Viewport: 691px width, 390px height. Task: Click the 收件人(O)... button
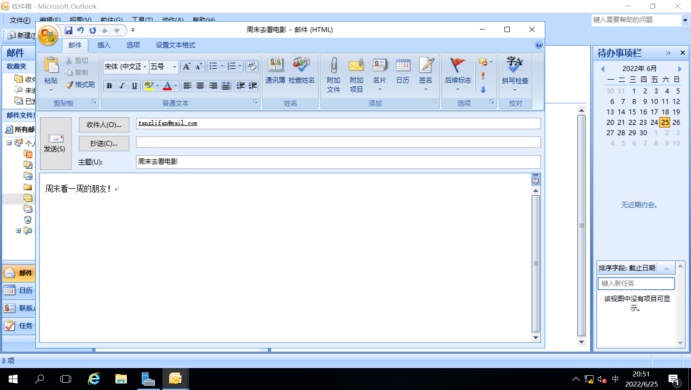[x=104, y=125]
